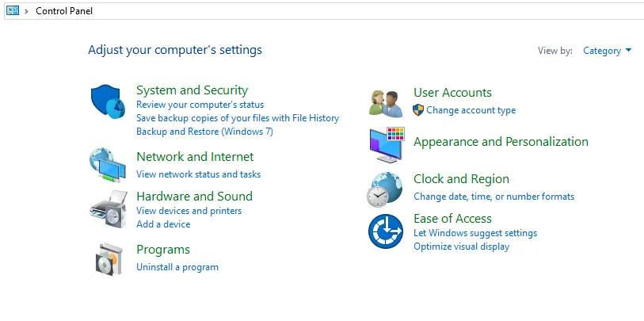Open System and Security category

pos(192,90)
